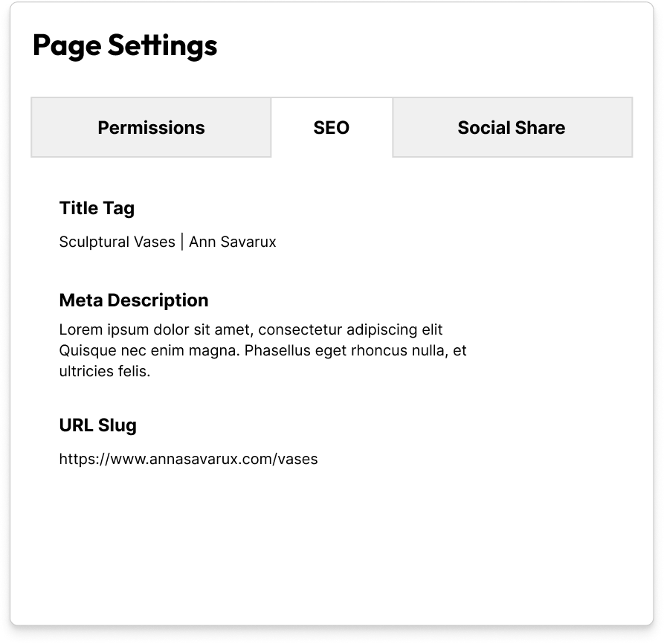Click the "vases" slug in the URL
This screenshot has width=664, height=644.
(297, 459)
